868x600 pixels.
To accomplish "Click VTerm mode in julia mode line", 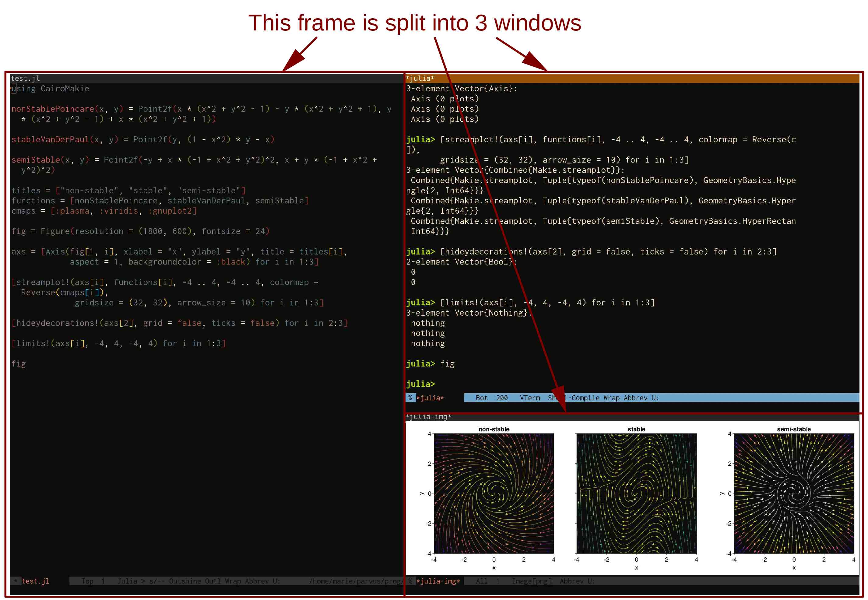I will tap(530, 398).
